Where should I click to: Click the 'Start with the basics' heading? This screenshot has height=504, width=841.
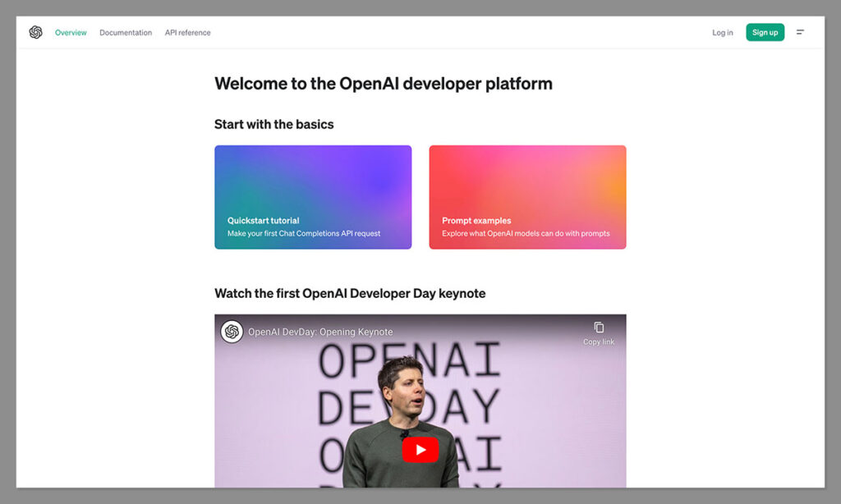(x=274, y=125)
